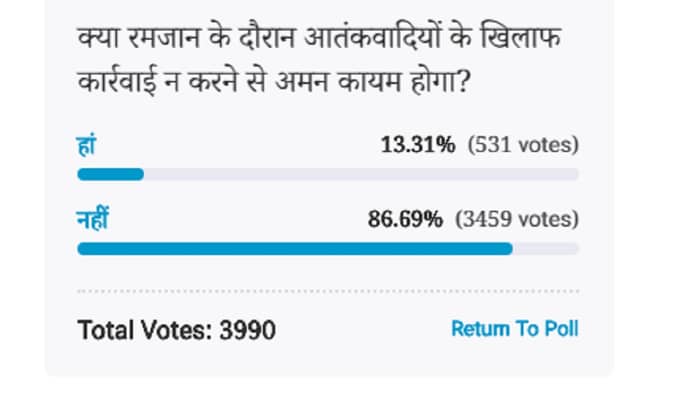The height and width of the screenshot is (415, 674).
Task: Click the word आतंकवादियों in question
Action: pyautogui.click(x=353, y=40)
